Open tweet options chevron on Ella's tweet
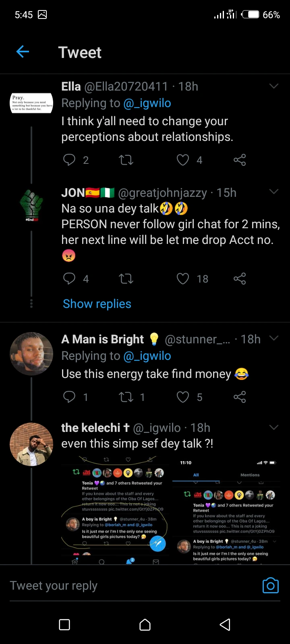The height and width of the screenshot is (644, 290). [274, 86]
